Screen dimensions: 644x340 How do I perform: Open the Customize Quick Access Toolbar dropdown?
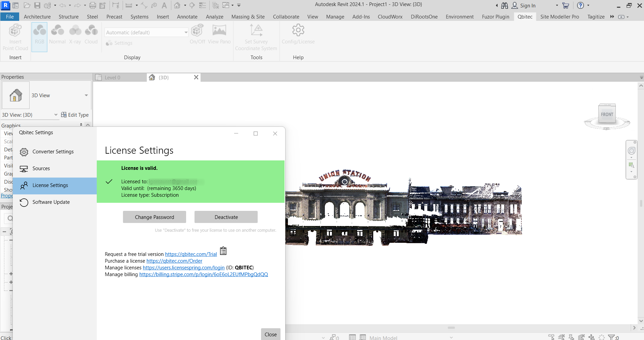(x=239, y=5)
